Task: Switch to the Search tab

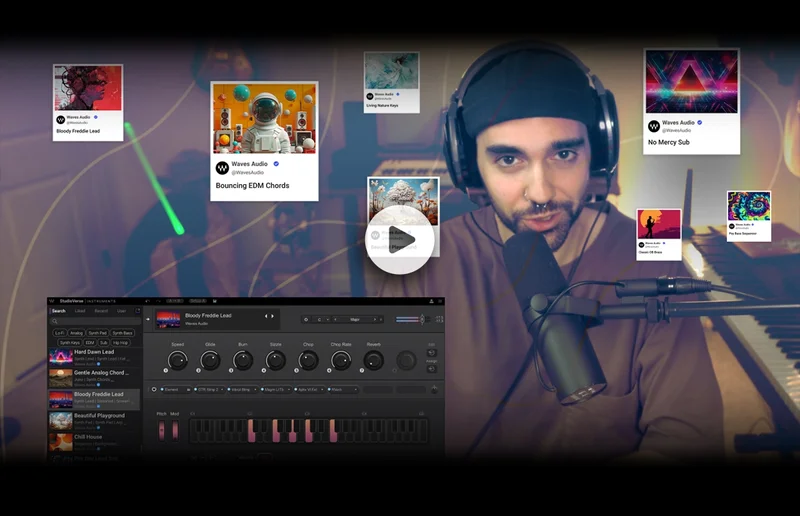Action: pyautogui.click(x=59, y=311)
